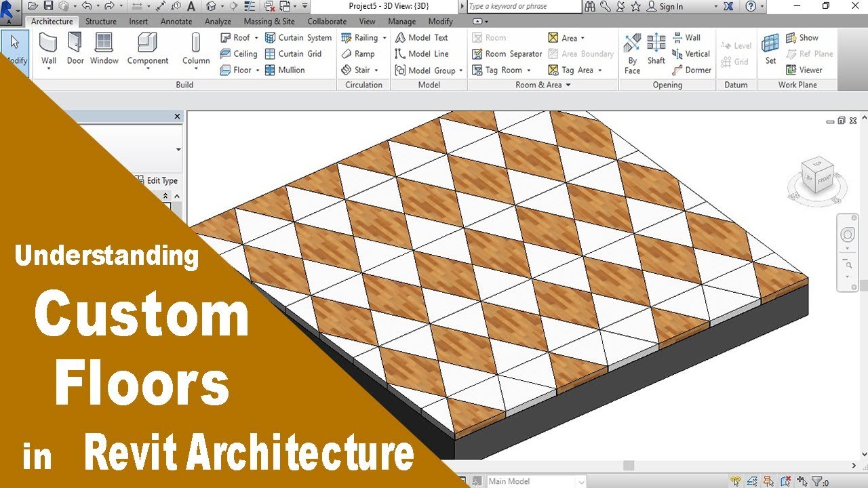Click the Show work plane button

802,37
